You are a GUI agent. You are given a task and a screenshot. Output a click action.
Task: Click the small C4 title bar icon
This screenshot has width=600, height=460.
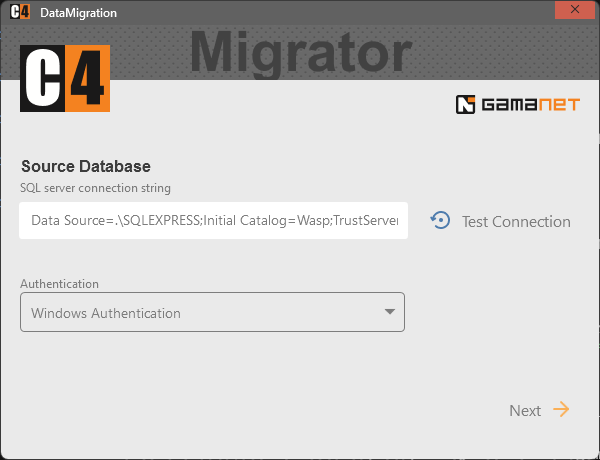tap(20, 12)
